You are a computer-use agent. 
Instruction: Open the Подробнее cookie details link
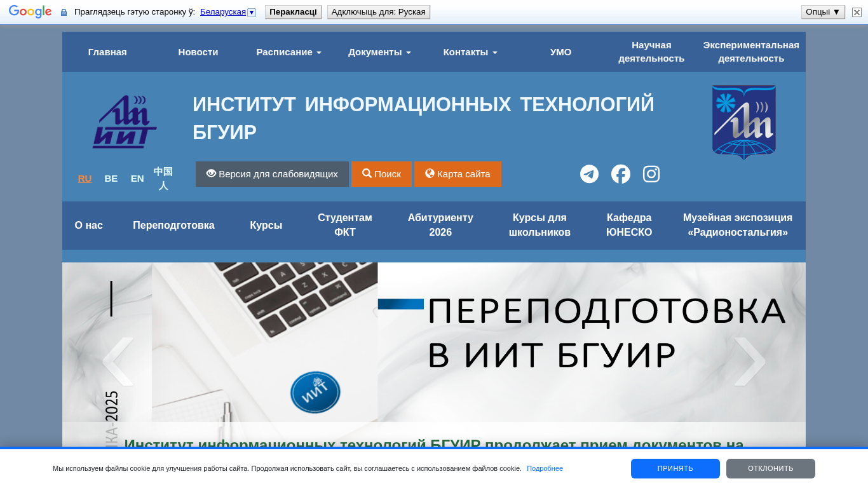(545, 469)
